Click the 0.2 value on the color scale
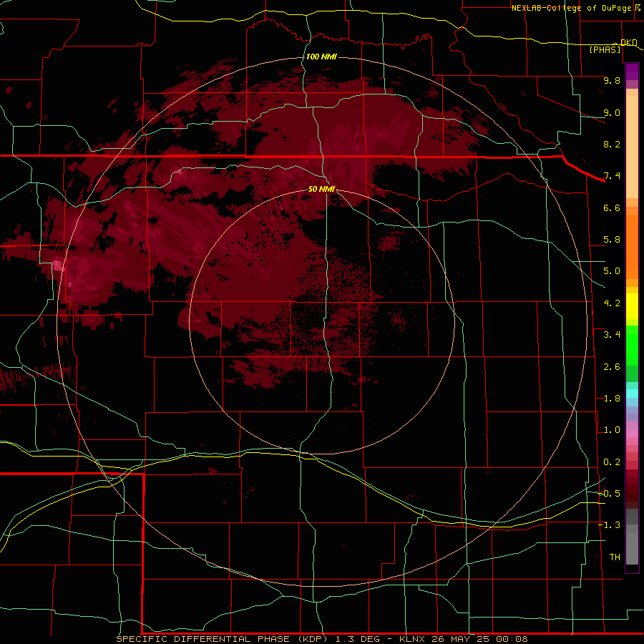644x644 pixels. click(x=612, y=462)
